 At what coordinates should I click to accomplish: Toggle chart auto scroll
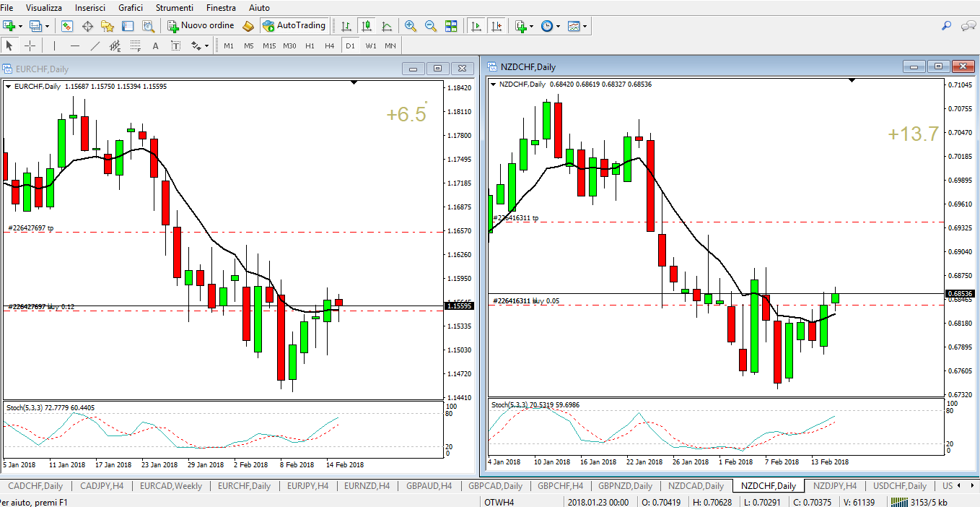476,26
